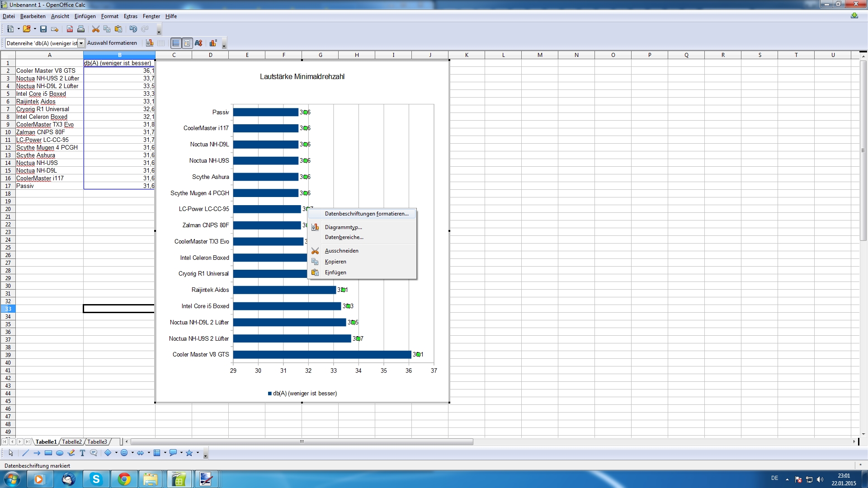Viewport: 868px width, 488px height.
Task: Save the spreadsheet with the floppy icon
Action: pos(43,29)
